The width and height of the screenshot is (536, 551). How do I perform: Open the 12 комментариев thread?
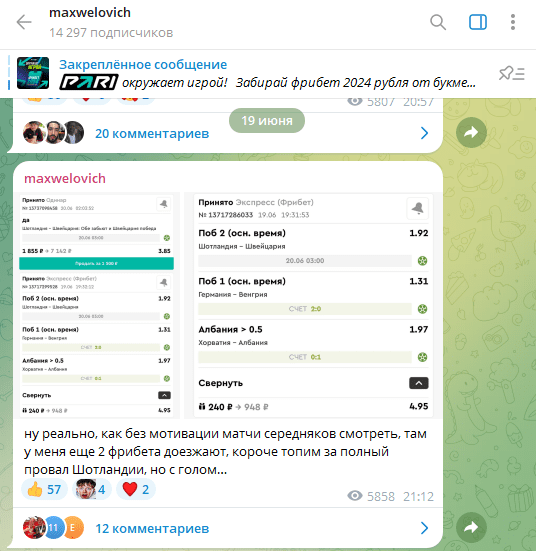(152, 529)
